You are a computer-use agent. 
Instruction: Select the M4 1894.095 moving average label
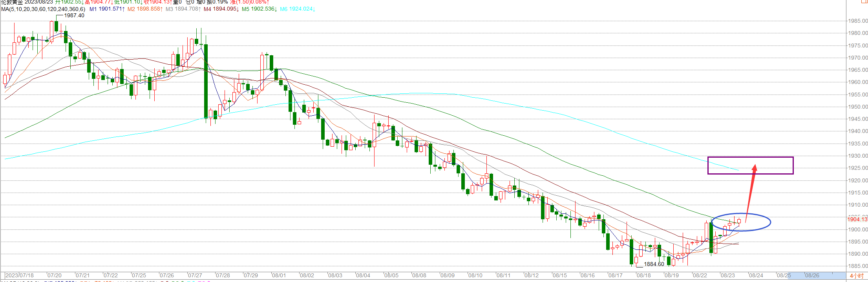click(x=221, y=9)
